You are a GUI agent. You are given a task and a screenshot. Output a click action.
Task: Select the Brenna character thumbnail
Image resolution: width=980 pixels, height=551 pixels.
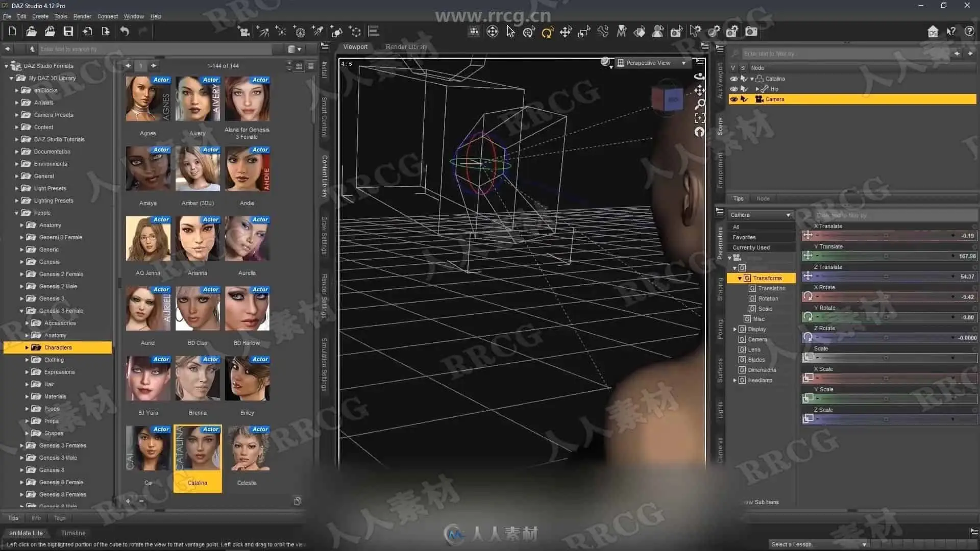[x=198, y=379]
